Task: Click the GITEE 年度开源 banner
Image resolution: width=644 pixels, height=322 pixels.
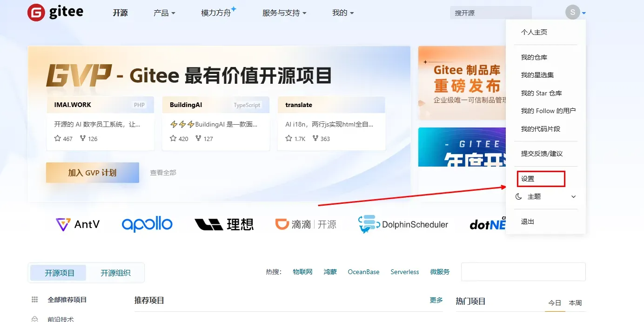Action: 462,147
